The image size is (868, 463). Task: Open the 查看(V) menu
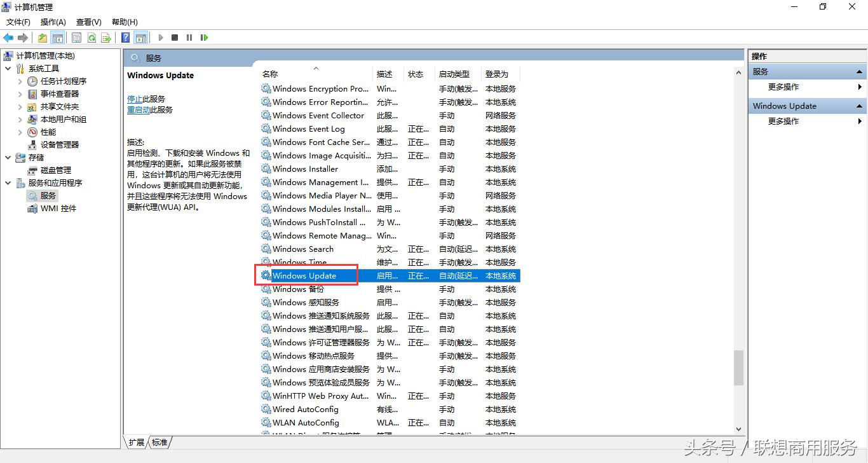tap(88, 22)
